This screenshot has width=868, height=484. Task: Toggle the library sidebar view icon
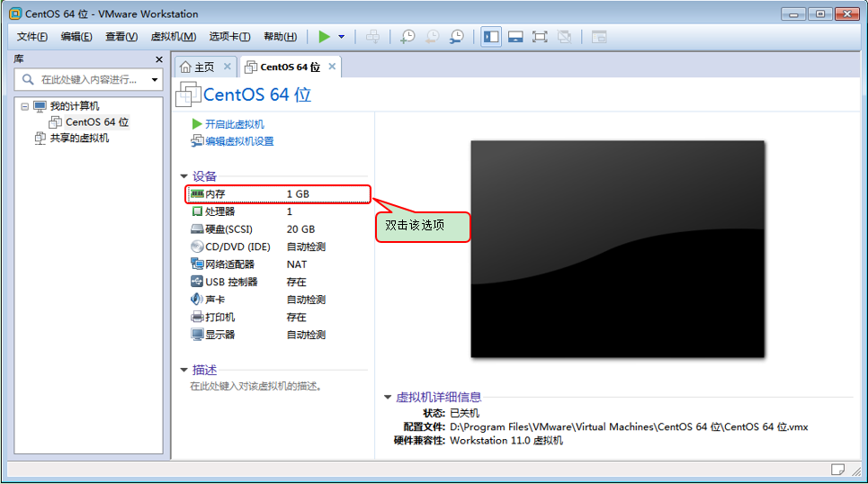coord(491,37)
